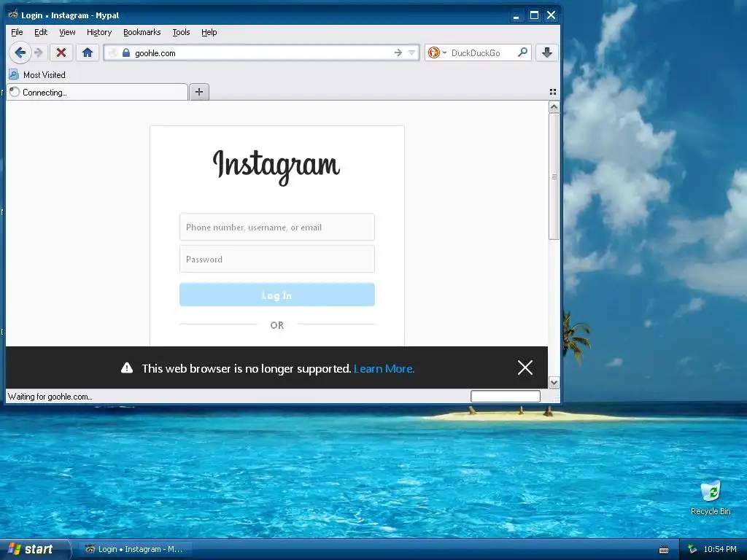747x560 pixels.
Task: Open the DuckDuckGo search engine selector
Action: 436,52
